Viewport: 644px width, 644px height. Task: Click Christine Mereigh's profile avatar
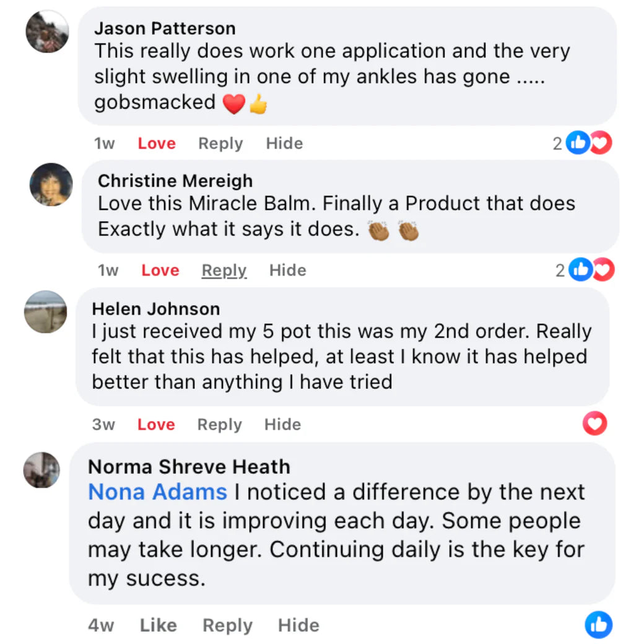[x=51, y=184]
